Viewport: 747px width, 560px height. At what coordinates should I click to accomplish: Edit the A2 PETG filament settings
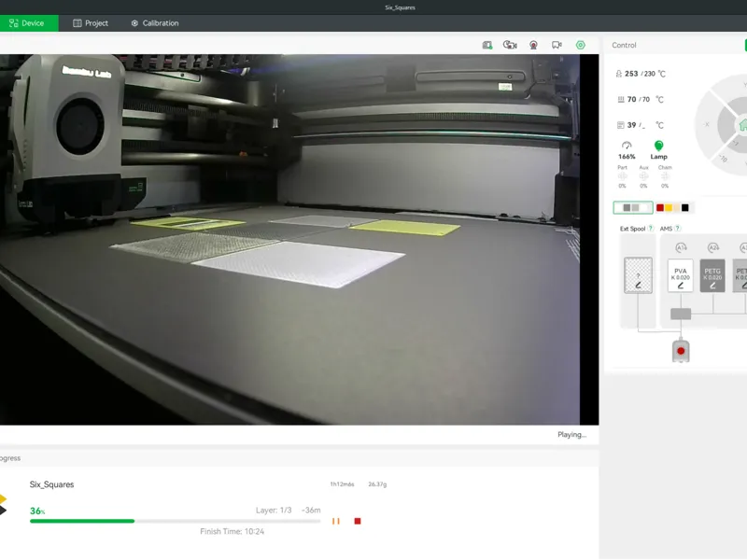(712, 286)
